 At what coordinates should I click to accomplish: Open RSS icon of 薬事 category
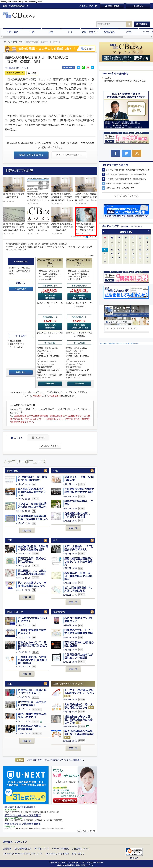tap(45, 540)
